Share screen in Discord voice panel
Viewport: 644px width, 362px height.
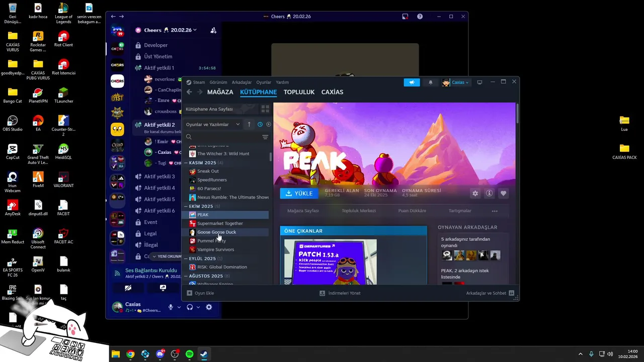pos(163,288)
